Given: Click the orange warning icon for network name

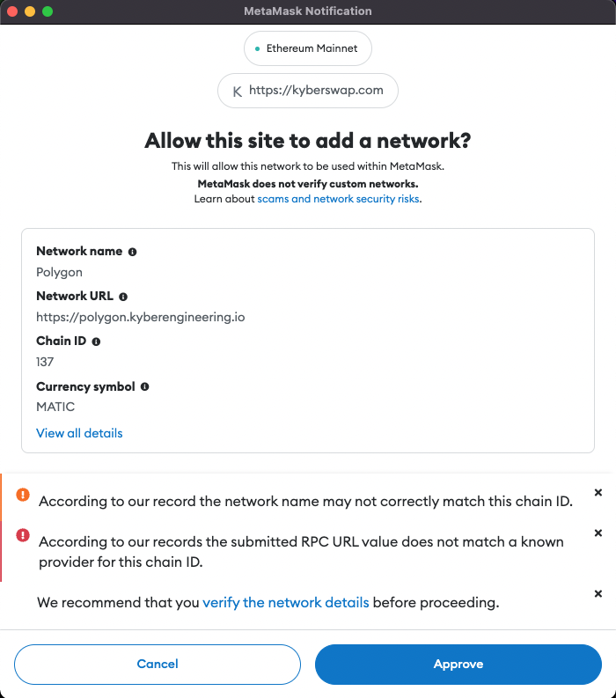Looking at the screenshot, I should click(x=23, y=495).
